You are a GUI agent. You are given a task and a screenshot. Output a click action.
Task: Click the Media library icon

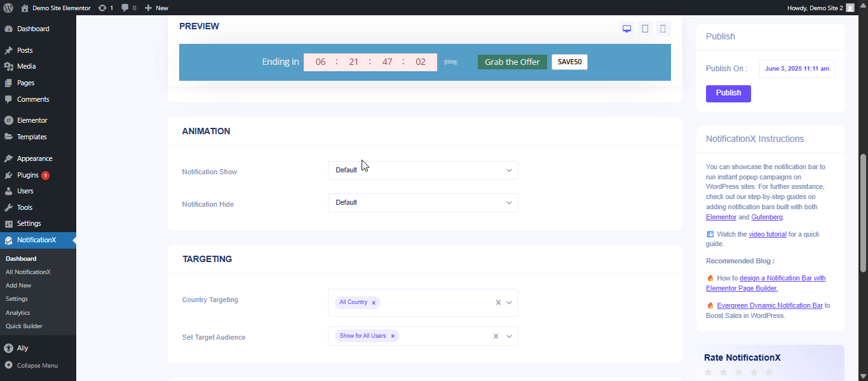8,66
